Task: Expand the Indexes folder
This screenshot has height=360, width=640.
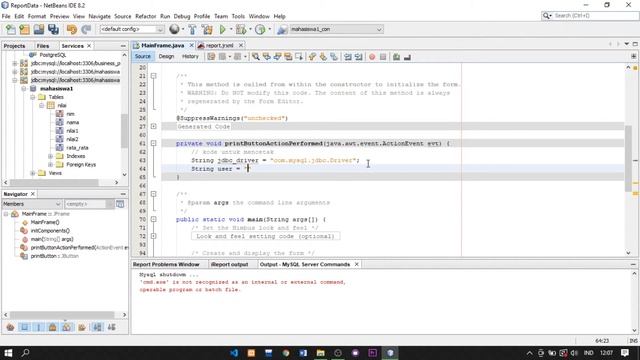Action: (50, 156)
